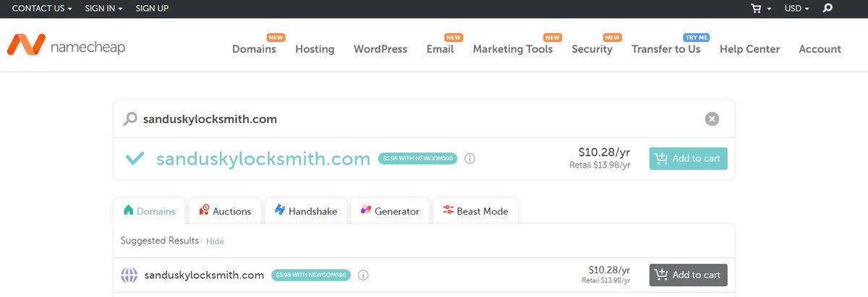Viewport: 868px width, 297px height.
Task: Open the WordPress menu
Action: pos(380,49)
